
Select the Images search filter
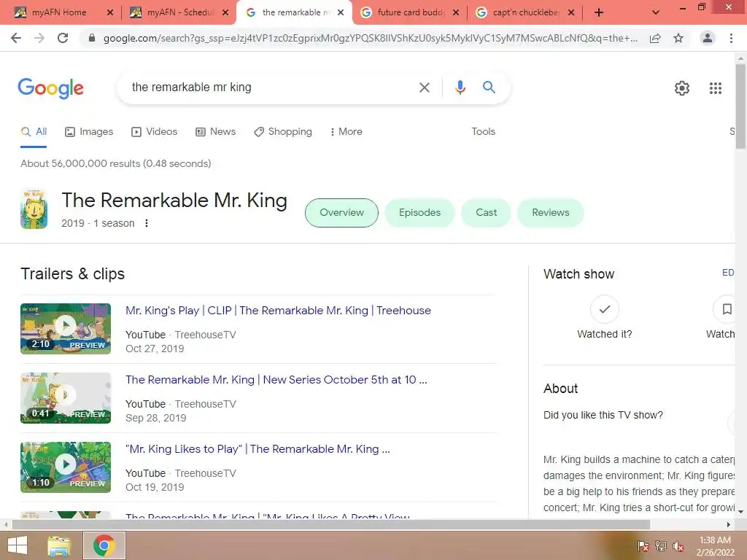point(89,131)
